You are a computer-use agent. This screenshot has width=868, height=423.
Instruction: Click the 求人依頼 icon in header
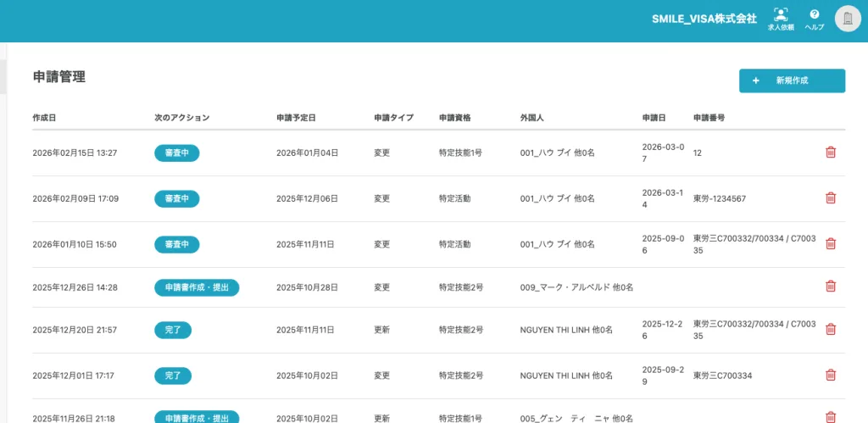pos(780,19)
